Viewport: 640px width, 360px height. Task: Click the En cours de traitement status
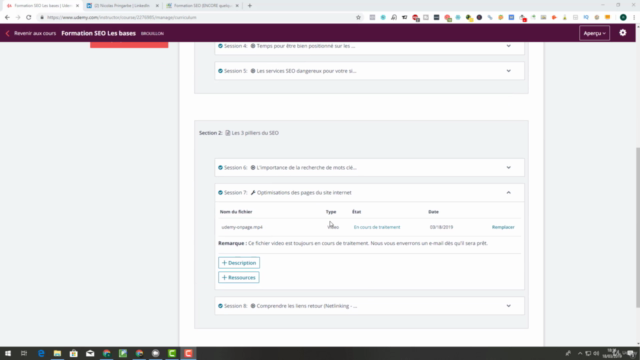tap(377, 227)
